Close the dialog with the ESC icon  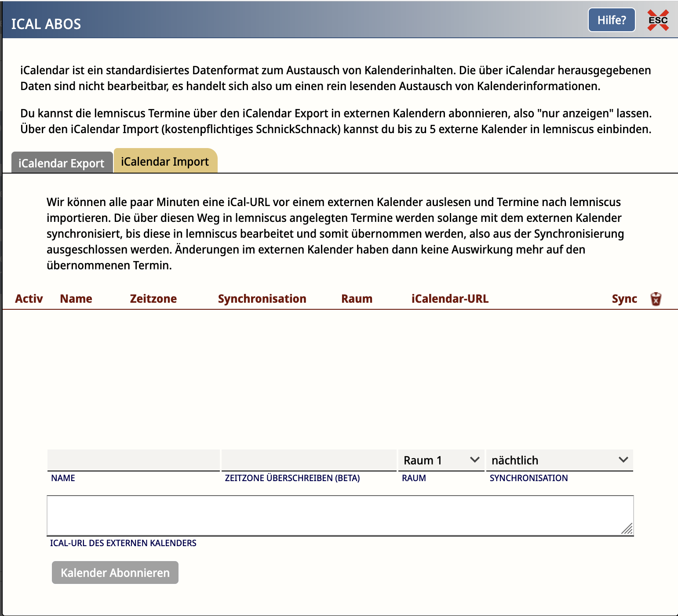(x=658, y=20)
